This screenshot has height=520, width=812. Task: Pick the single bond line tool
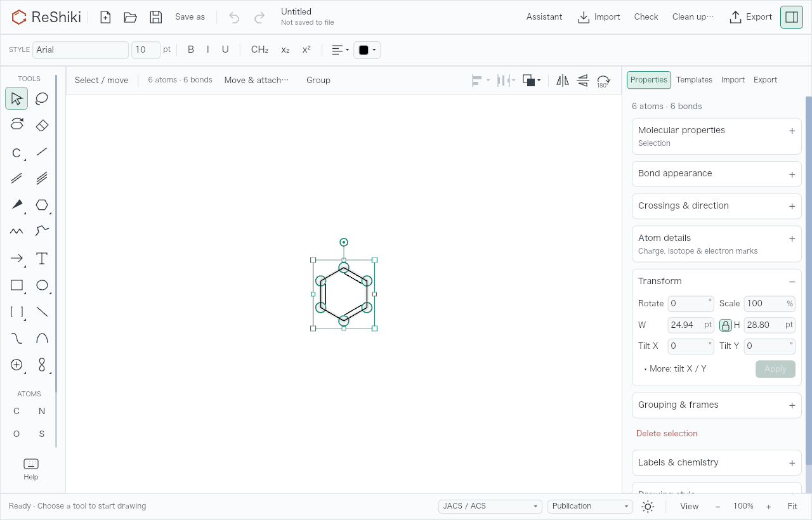pyautogui.click(x=42, y=152)
